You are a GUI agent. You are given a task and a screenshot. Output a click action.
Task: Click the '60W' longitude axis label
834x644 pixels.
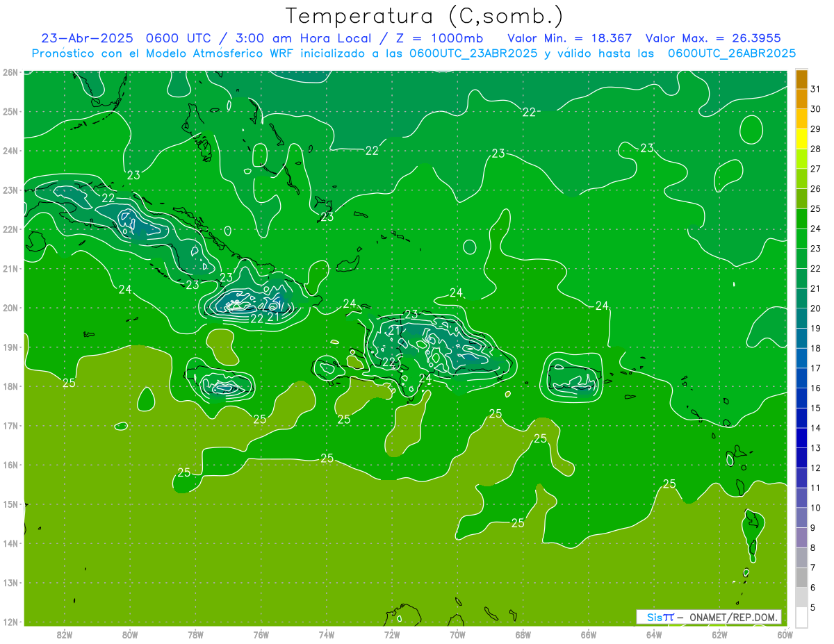(x=785, y=634)
